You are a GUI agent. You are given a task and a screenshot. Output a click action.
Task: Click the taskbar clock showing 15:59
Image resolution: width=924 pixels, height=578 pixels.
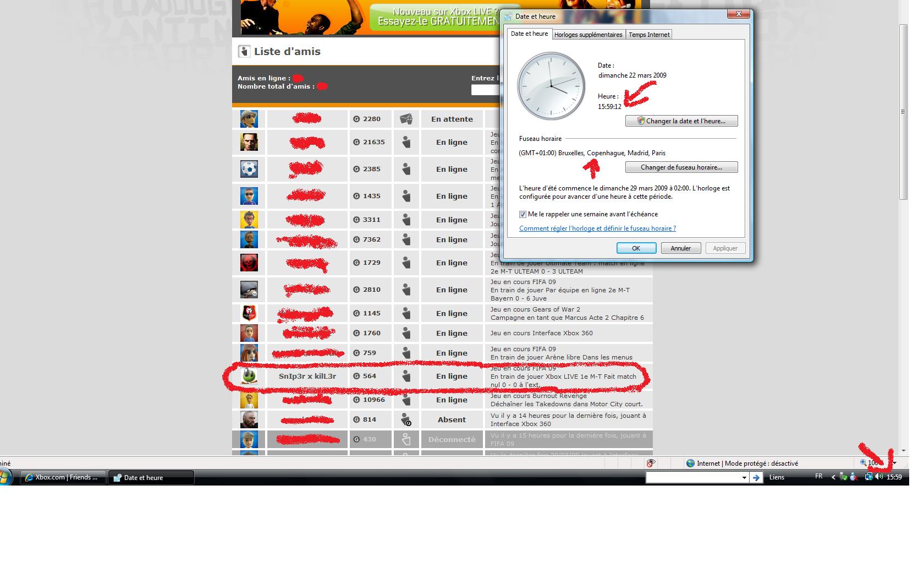pos(894,477)
